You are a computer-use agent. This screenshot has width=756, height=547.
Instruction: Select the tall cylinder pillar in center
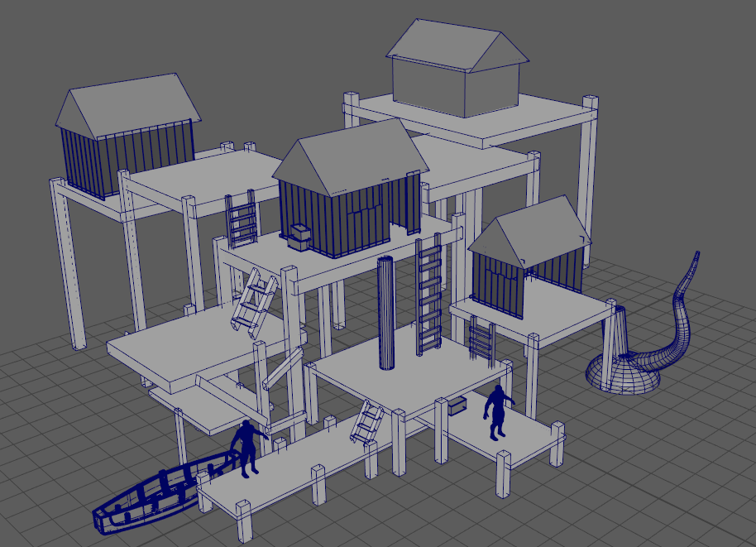(x=386, y=314)
